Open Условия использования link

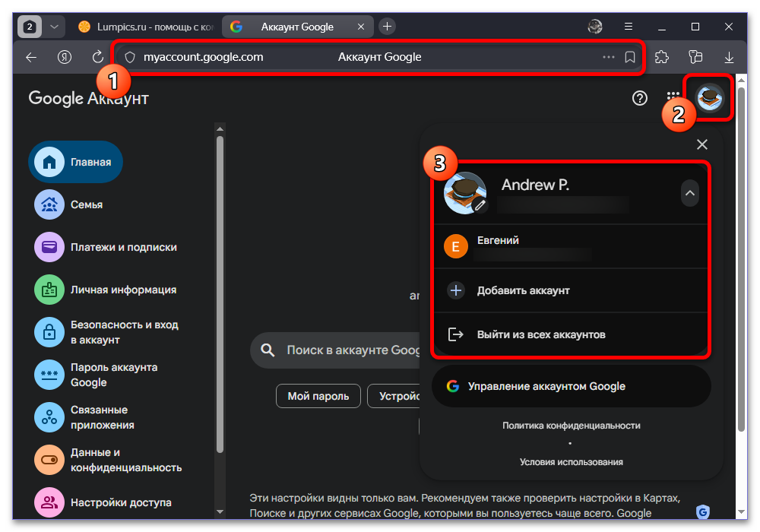coord(571,462)
